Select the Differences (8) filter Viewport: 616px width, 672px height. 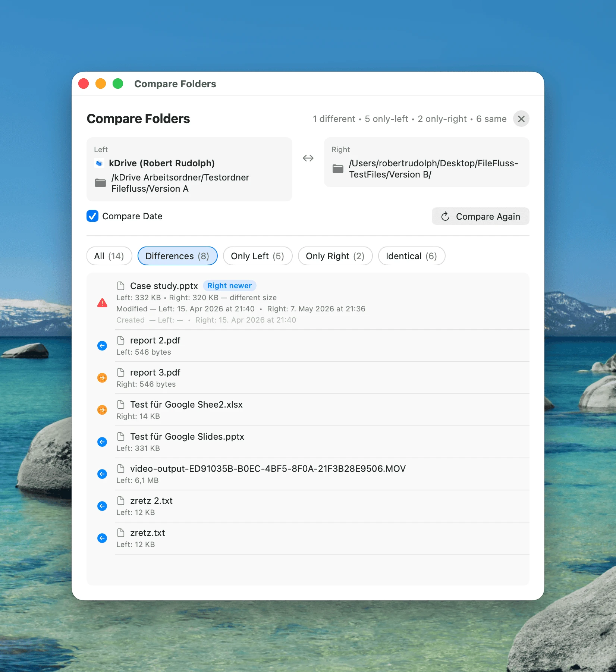[x=177, y=256]
